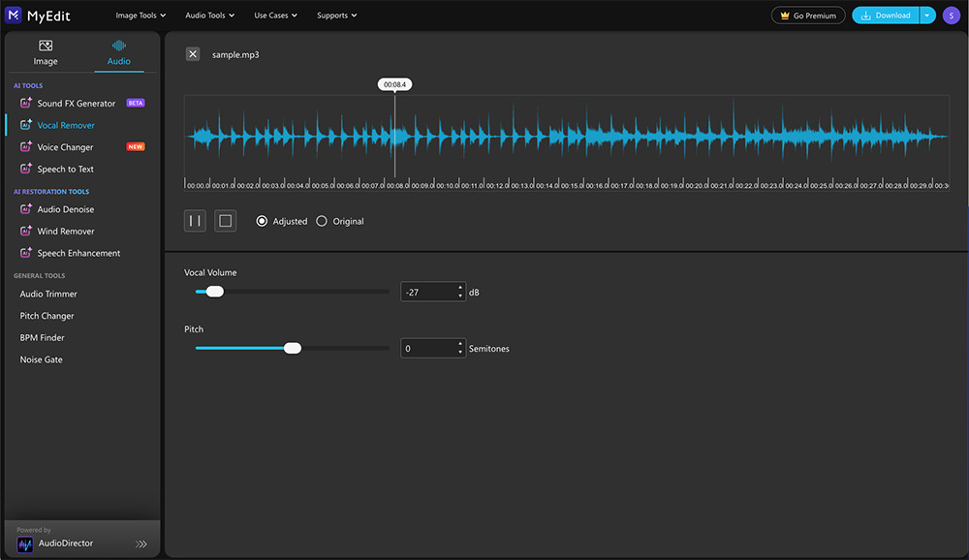969x560 pixels.
Task: Open the Supports menu
Action: 336,15
